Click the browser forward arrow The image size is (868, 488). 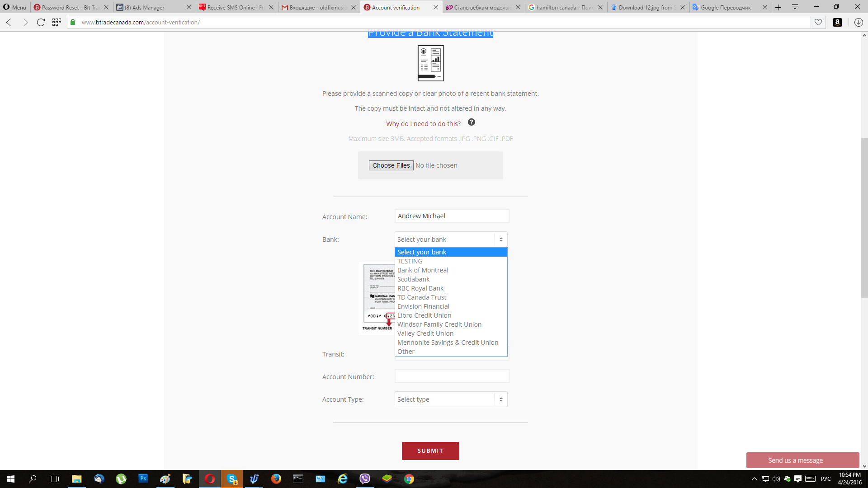[25, 22]
